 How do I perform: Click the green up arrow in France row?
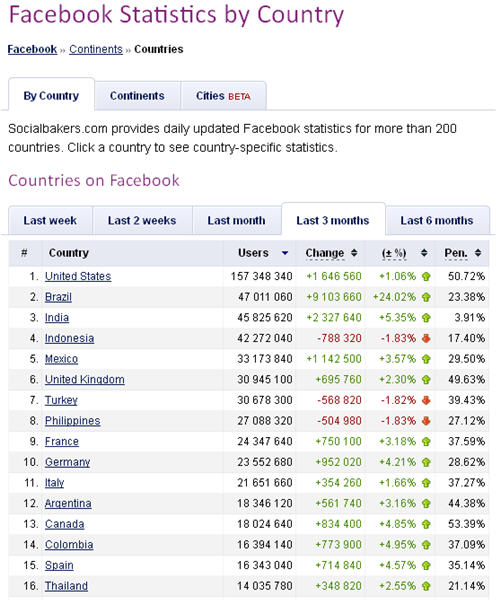[426, 442]
